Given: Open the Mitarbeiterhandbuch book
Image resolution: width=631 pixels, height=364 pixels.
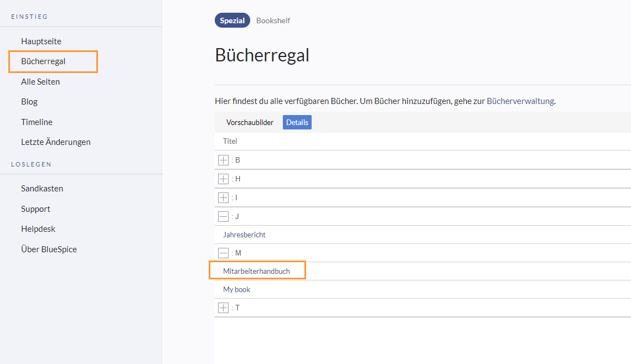Looking at the screenshot, I should click(x=256, y=271).
